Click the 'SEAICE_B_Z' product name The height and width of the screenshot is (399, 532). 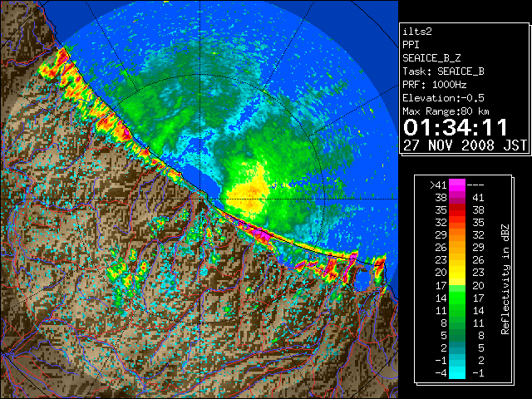[431, 58]
